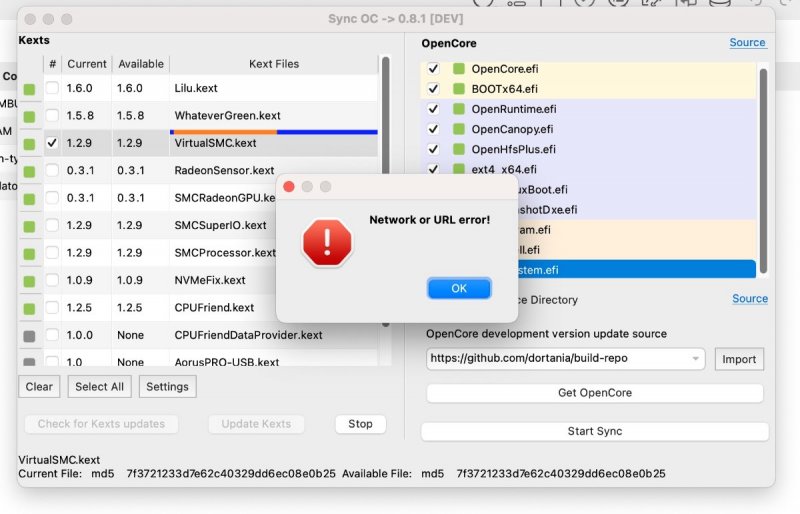Screen dimensions: 800x514
Task: Tick the checkbox for RadeonSensor.kext
Action: 52,170
